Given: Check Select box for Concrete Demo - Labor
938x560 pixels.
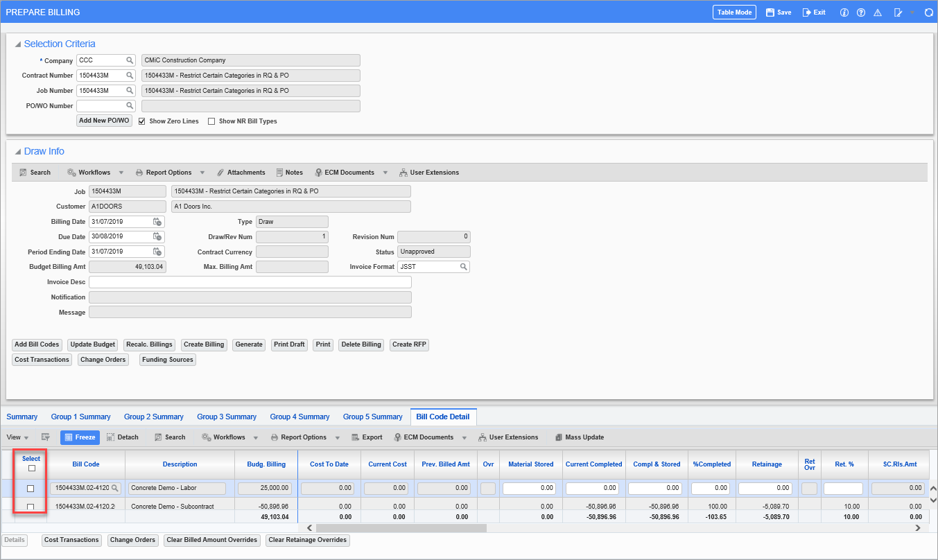Looking at the screenshot, I should pyautogui.click(x=31, y=489).
